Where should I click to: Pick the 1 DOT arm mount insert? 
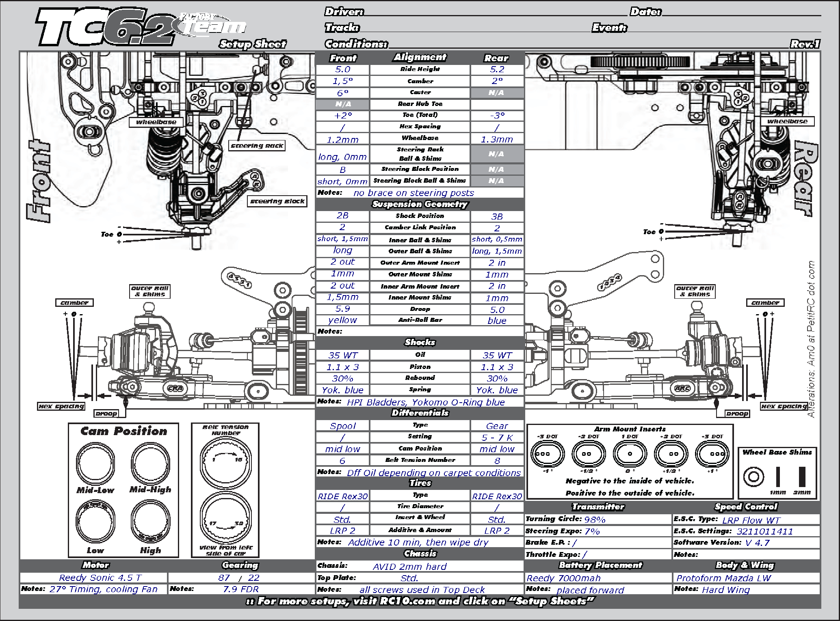[x=630, y=454]
